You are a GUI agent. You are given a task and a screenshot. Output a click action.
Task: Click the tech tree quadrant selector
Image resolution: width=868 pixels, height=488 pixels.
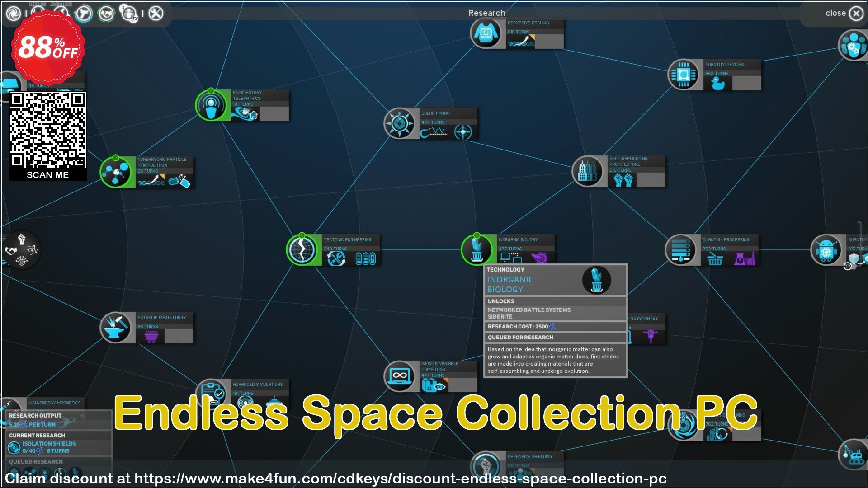21,250
